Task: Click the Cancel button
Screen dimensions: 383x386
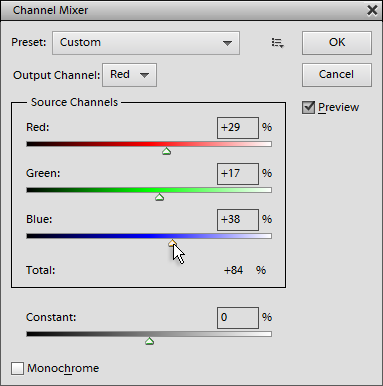Action: [x=337, y=75]
